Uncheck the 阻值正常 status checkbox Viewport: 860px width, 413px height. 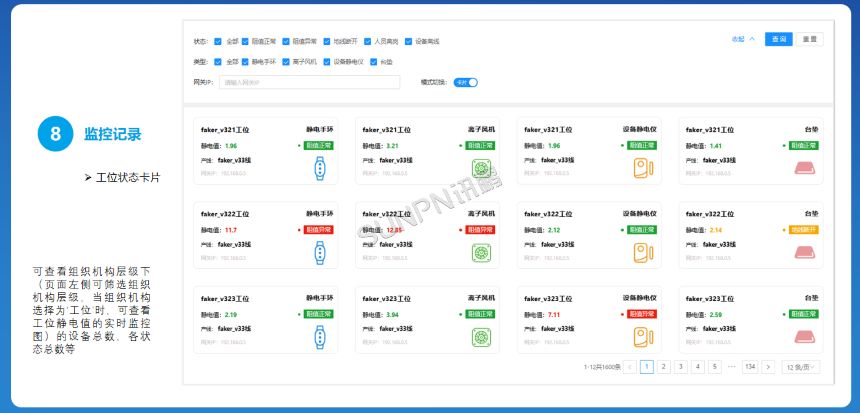click(x=246, y=42)
